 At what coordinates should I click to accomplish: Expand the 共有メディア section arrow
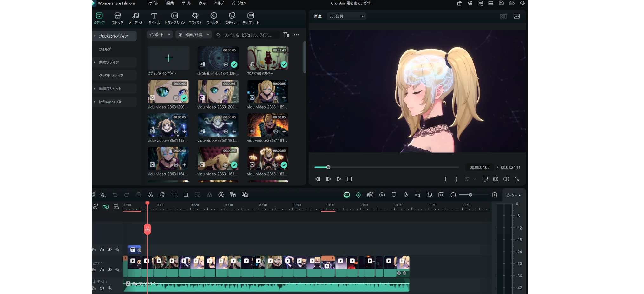[95, 62]
